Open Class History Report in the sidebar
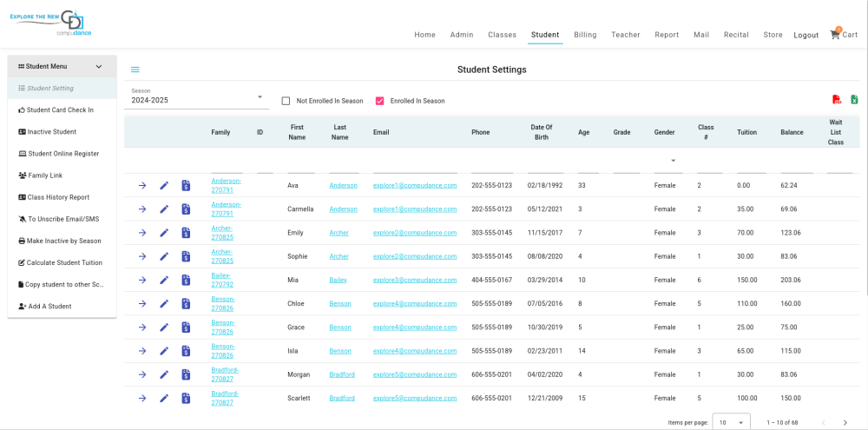 [62, 197]
